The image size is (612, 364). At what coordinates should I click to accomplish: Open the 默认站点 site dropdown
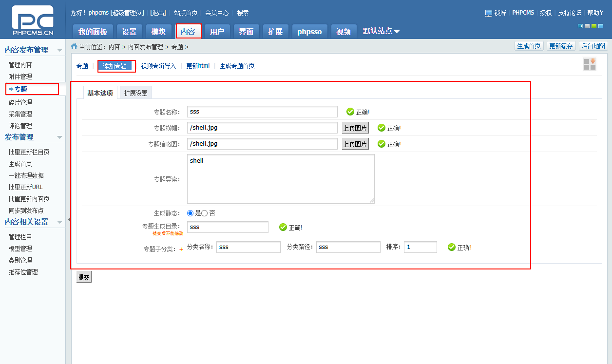(382, 31)
